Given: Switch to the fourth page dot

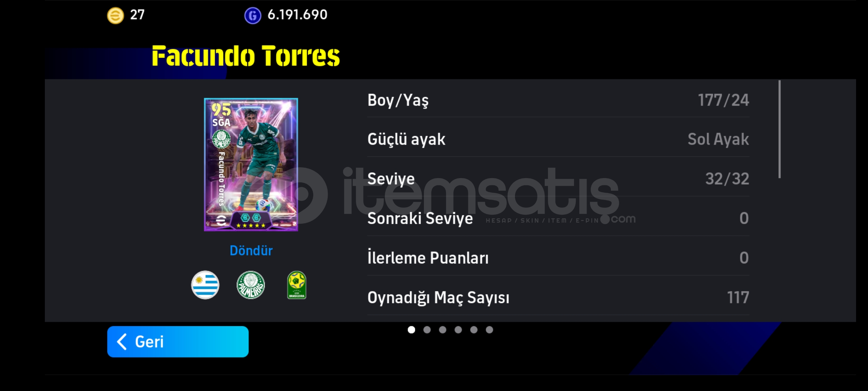Looking at the screenshot, I should 458,330.
